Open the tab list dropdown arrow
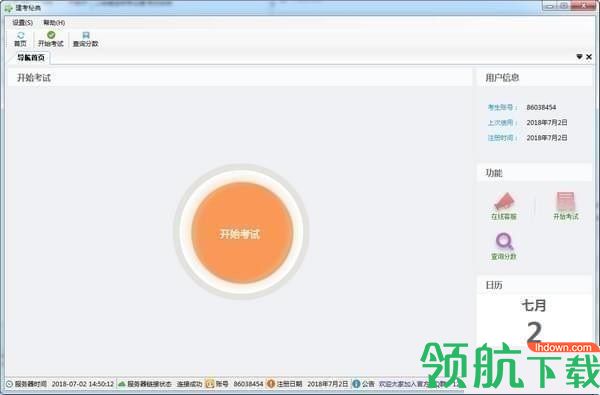Screen dimensions: 600x395 tap(579, 57)
